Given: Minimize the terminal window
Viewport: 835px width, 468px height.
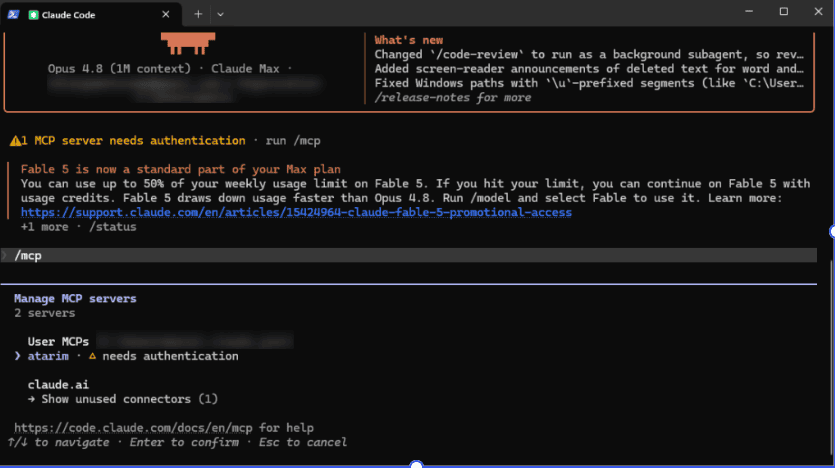Looking at the screenshot, I should (749, 11).
